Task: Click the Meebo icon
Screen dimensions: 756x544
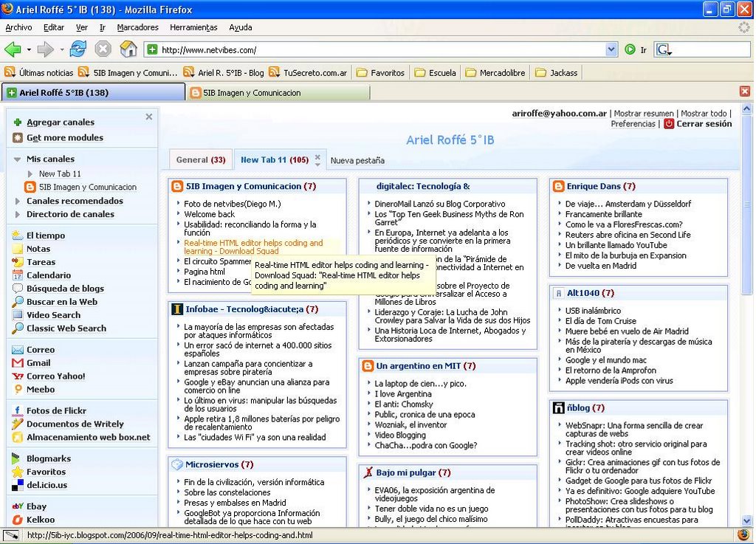Action: coord(18,389)
